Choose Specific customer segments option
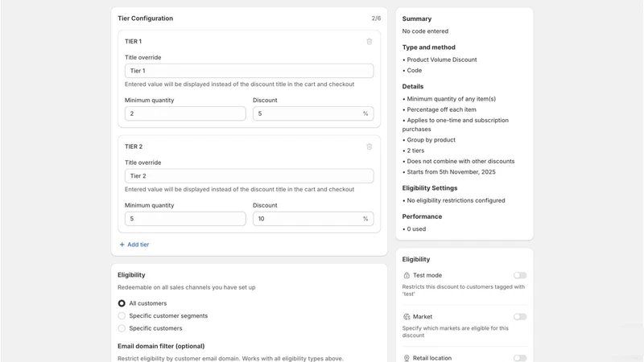 click(122, 315)
